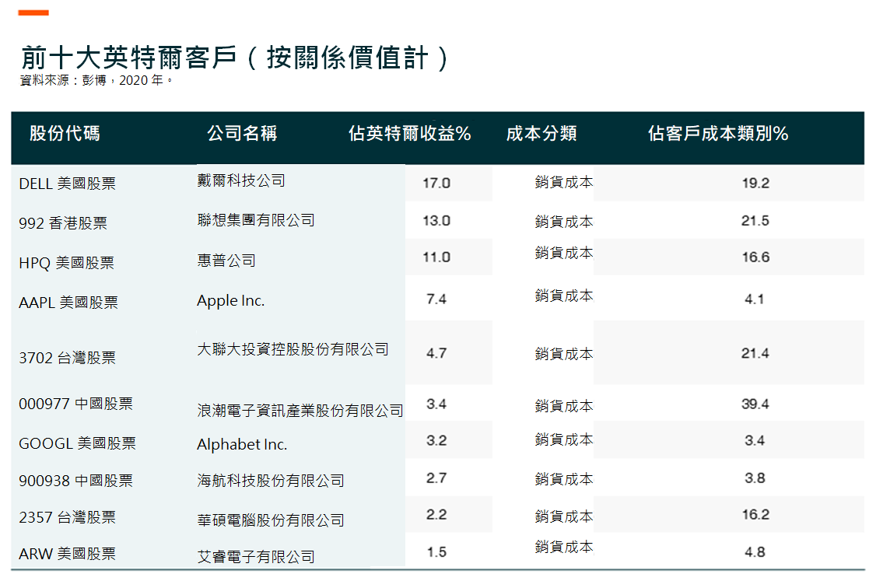
Task: Select the revenue value 2.7
Action: [436, 478]
